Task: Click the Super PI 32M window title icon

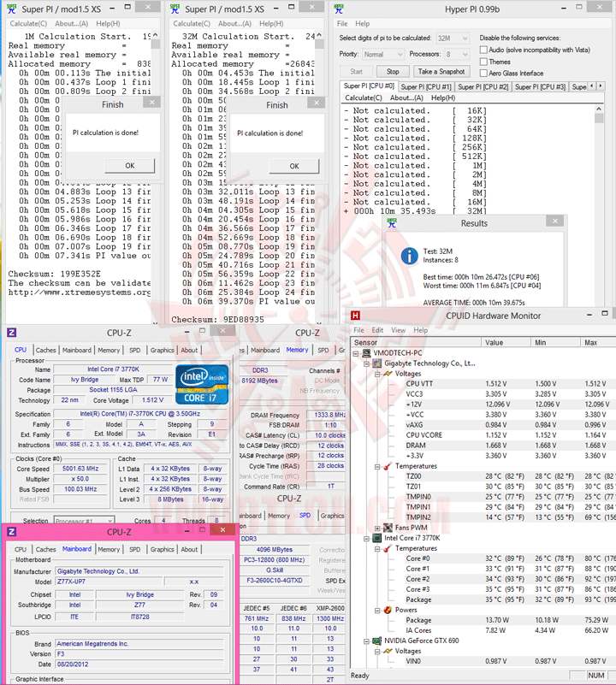Action: 175,9
